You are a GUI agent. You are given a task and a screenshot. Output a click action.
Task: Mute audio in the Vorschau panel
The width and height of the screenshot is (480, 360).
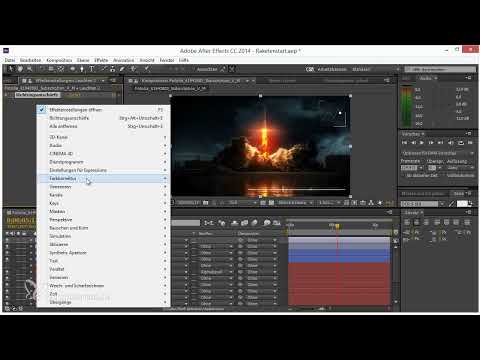pos(451,143)
